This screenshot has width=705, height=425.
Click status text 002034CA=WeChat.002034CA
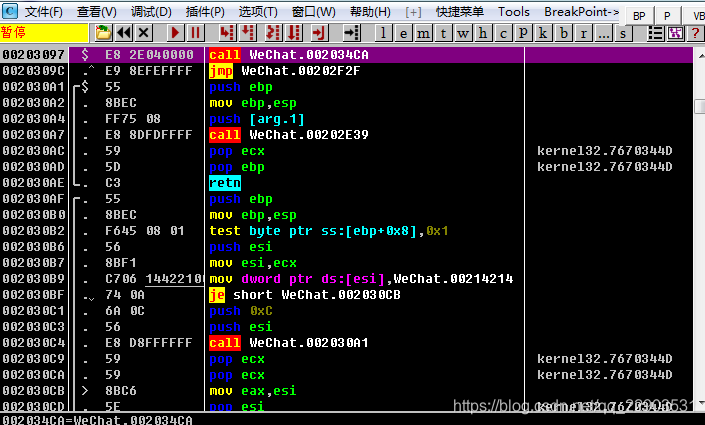pos(97,420)
